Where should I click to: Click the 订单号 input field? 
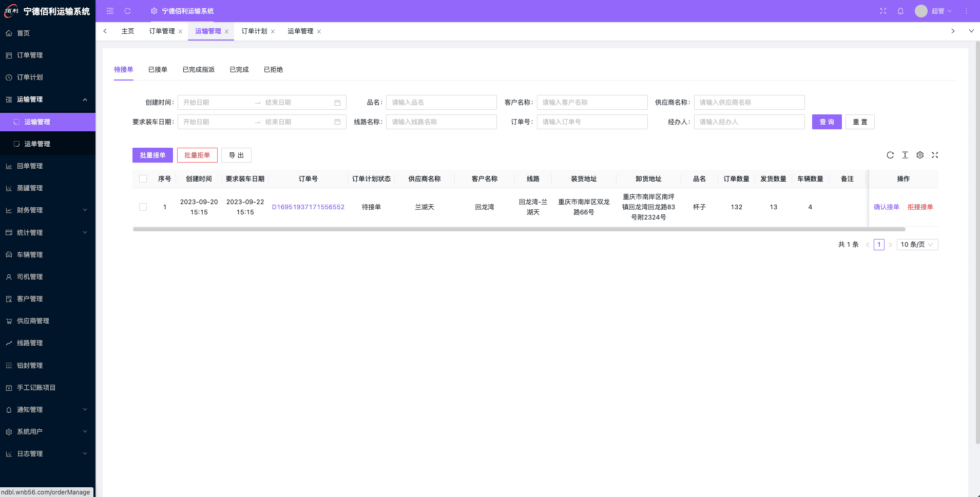coord(592,122)
